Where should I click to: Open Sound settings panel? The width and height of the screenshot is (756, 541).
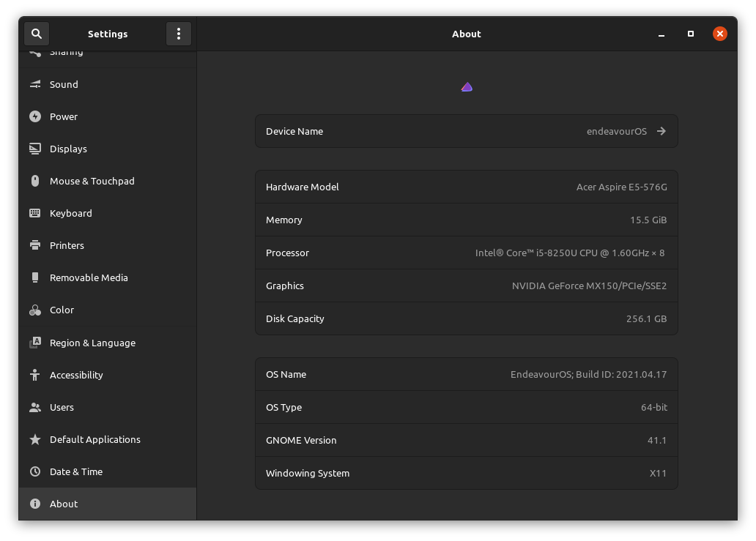(x=108, y=84)
